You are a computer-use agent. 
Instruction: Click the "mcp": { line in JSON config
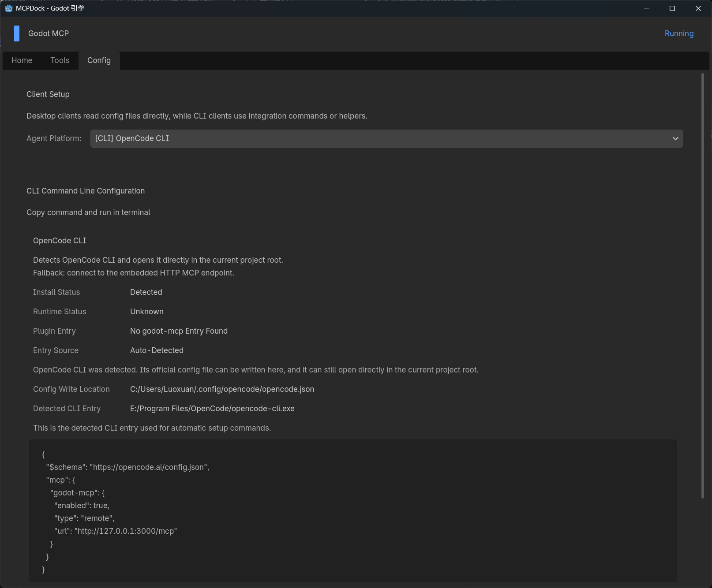[x=60, y=480]
